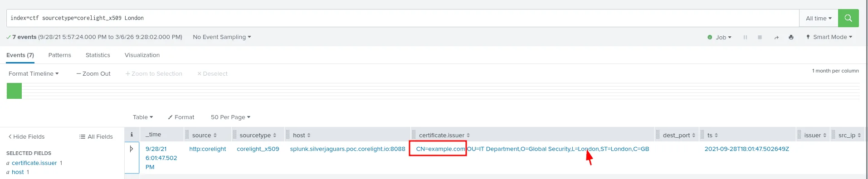Sort by the _time column header

point(153,135)
